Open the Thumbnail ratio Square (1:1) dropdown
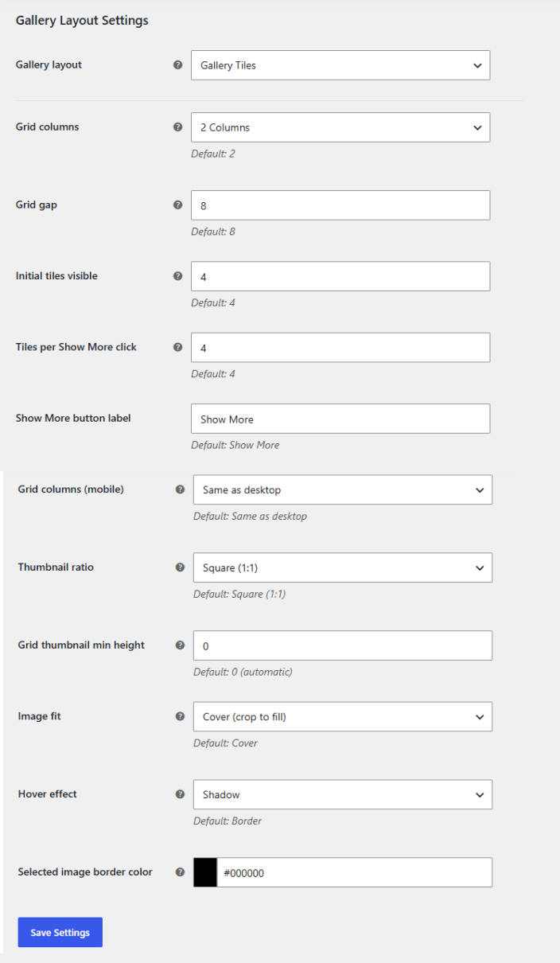560x963 pixels. tap(343, 567)
